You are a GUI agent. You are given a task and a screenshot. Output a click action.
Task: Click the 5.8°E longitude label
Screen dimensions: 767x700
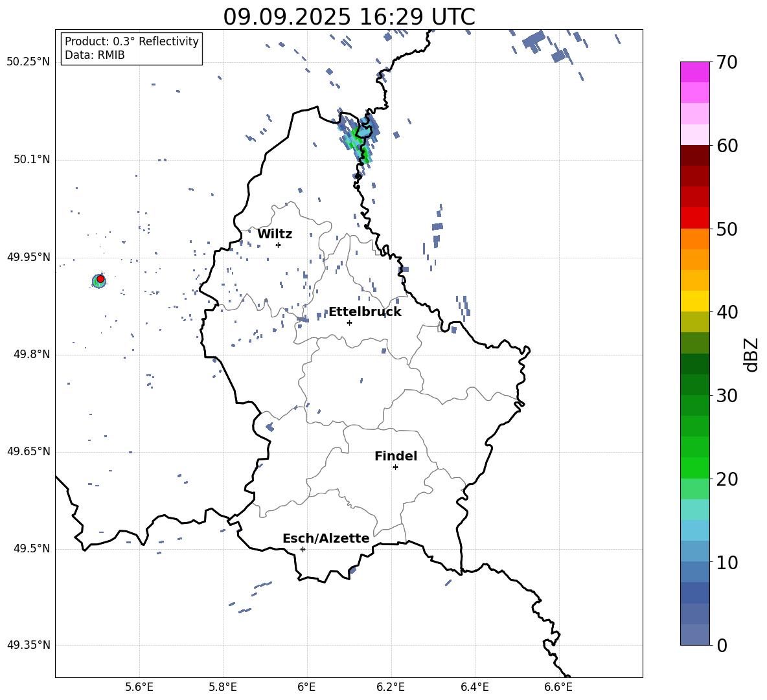point(223,687)
